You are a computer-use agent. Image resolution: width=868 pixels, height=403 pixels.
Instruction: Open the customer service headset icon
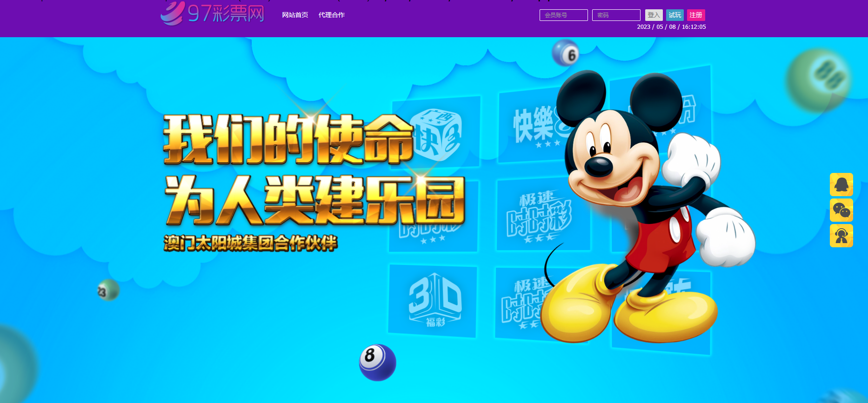[841, 236]
